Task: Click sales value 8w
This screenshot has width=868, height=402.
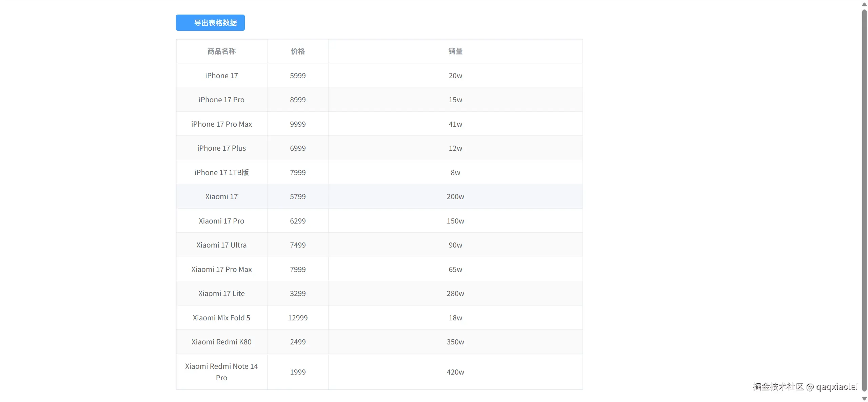Action: click(x=455, y=172)
